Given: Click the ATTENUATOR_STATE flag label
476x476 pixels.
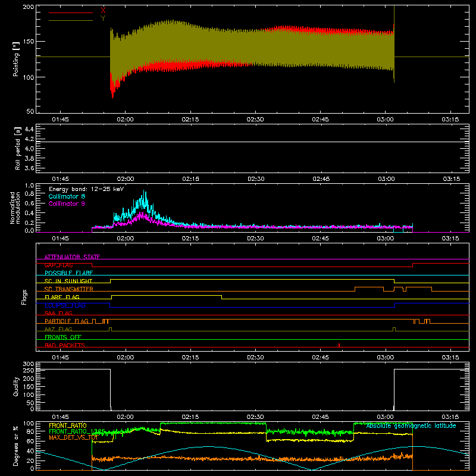Looking at the screenshot, I should tap(72, 257).
